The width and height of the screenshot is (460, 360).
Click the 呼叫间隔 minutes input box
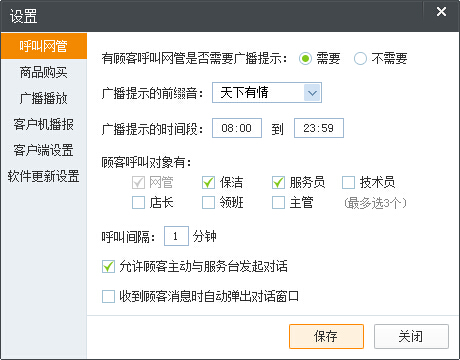(176, 236)
